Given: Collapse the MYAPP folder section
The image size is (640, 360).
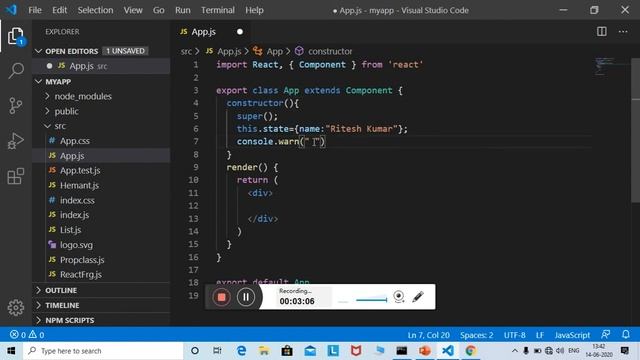Looking at the screenshot, I should point(38,82).
